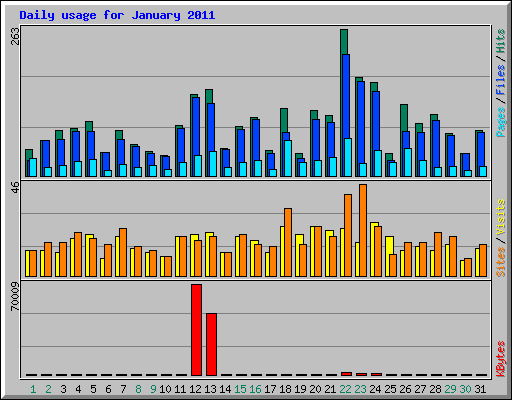Click green day label 9 on the x-axis

pos(153,389)
